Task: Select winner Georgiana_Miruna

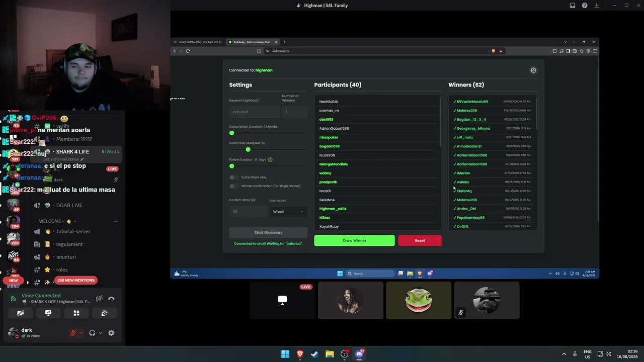Action: [x=473, y=128]
